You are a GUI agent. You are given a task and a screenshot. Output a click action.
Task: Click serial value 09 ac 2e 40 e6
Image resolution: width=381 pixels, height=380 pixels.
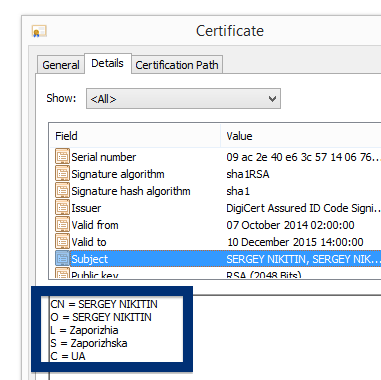tap(303, 157)
